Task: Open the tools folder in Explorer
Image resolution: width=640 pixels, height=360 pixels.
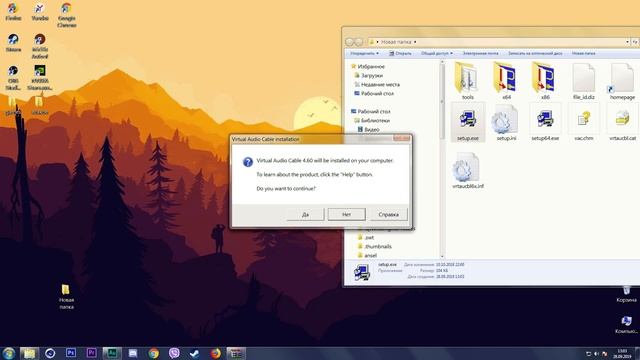Action: [468, 81]
